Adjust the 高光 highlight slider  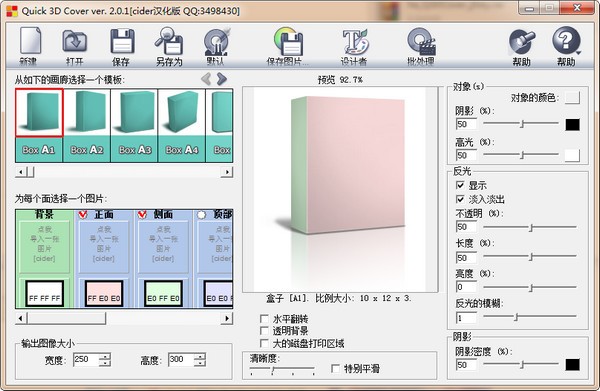521,155
